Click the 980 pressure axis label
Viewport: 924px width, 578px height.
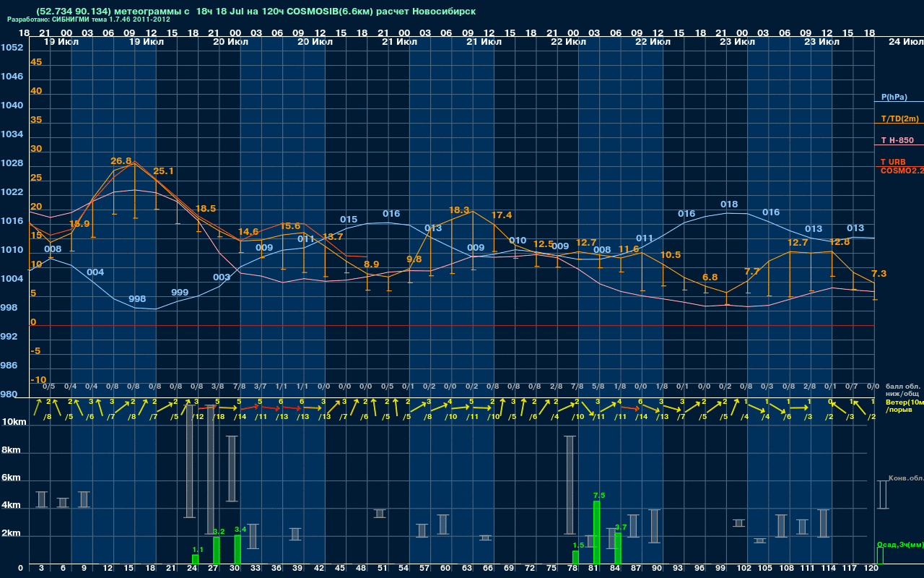coord(9,394)
